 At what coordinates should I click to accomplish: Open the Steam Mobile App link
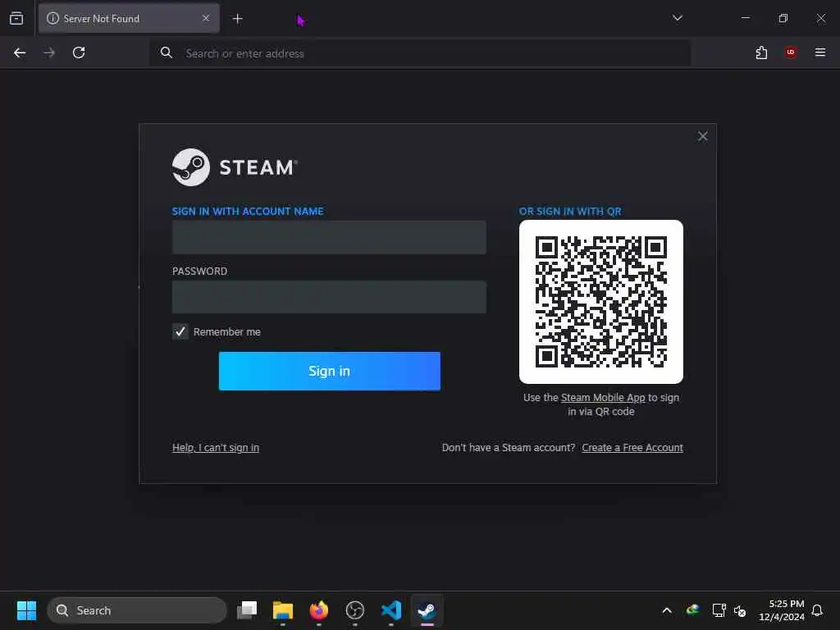603,398
